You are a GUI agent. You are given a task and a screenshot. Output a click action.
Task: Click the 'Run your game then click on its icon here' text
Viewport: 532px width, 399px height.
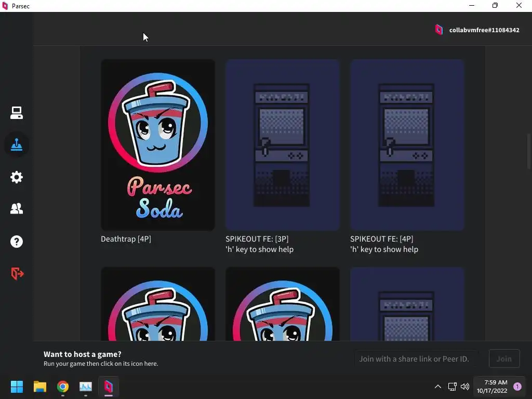pyautogui.click(x=101, y=364)
